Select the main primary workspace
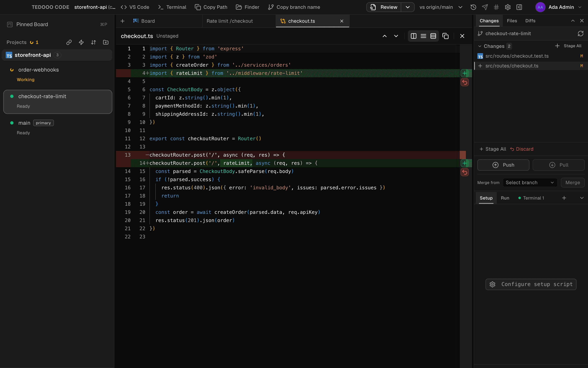The image size is (588, 368). [x=58, y=128]
